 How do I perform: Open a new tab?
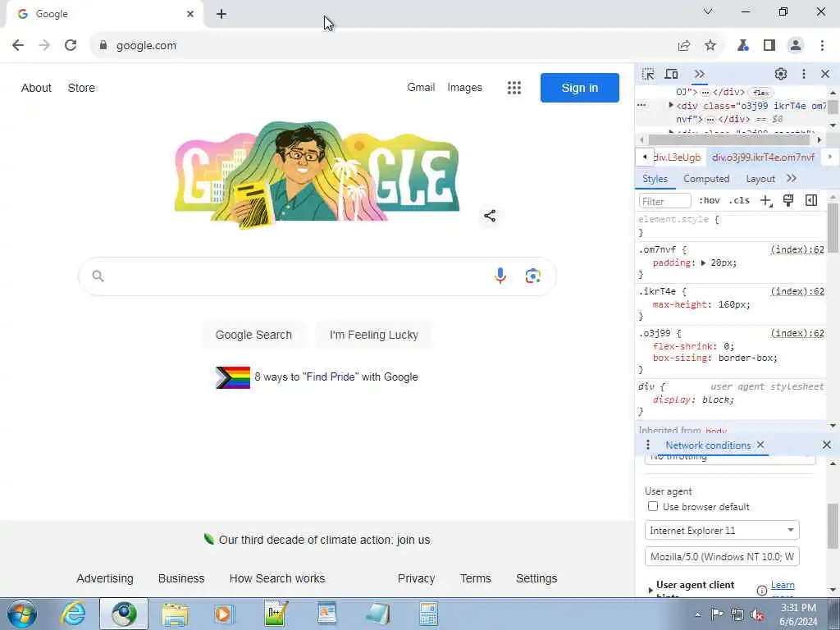[x=221, y=14]
